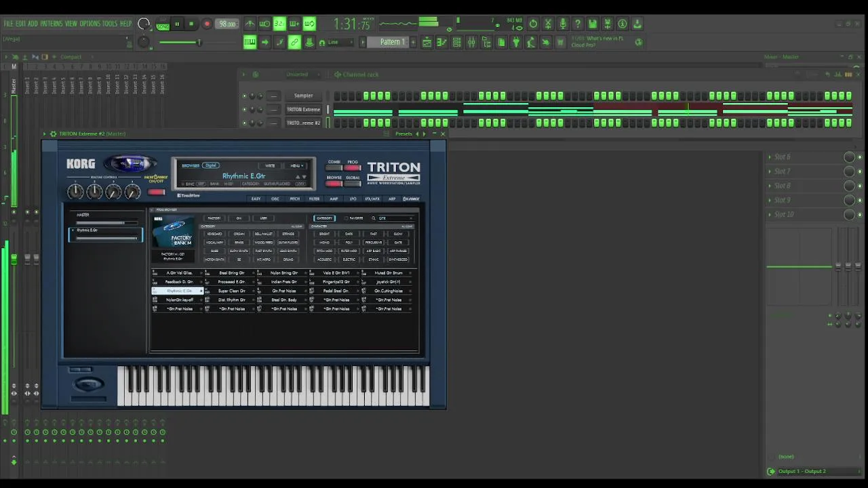Toggle SONG/pattern mode switch
868x488 pixels.
coord(163,24)
